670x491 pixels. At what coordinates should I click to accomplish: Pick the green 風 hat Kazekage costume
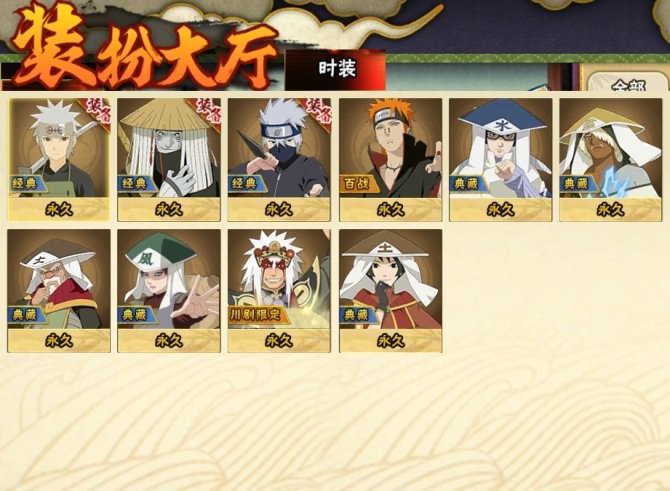[x=169, y=291]
